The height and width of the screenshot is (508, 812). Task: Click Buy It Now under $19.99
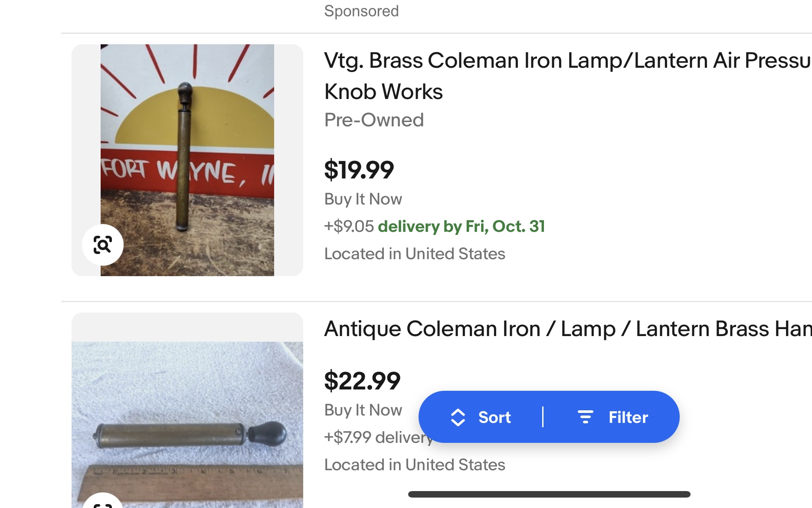(363, 199)
